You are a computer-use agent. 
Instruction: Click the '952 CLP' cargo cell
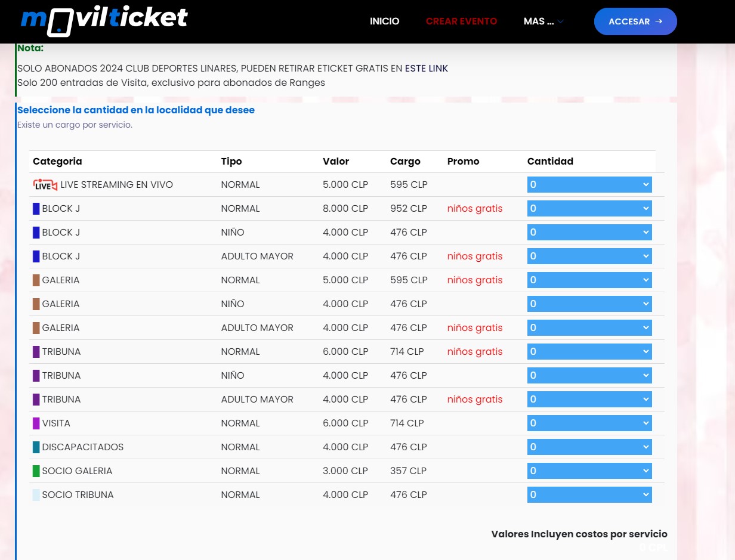tap(409, 209)
